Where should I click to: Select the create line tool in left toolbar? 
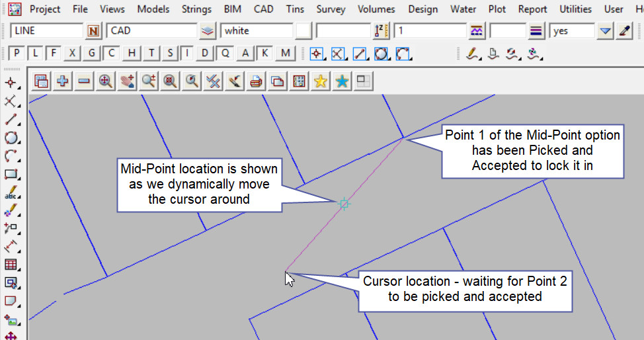tap(11, 120)
